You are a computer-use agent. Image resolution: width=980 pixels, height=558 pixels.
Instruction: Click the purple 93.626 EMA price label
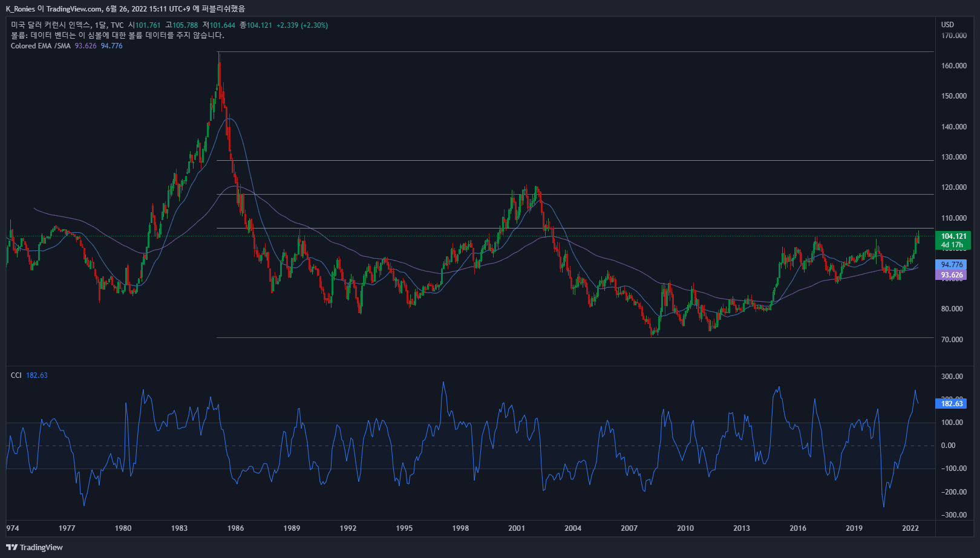(952, 275)
